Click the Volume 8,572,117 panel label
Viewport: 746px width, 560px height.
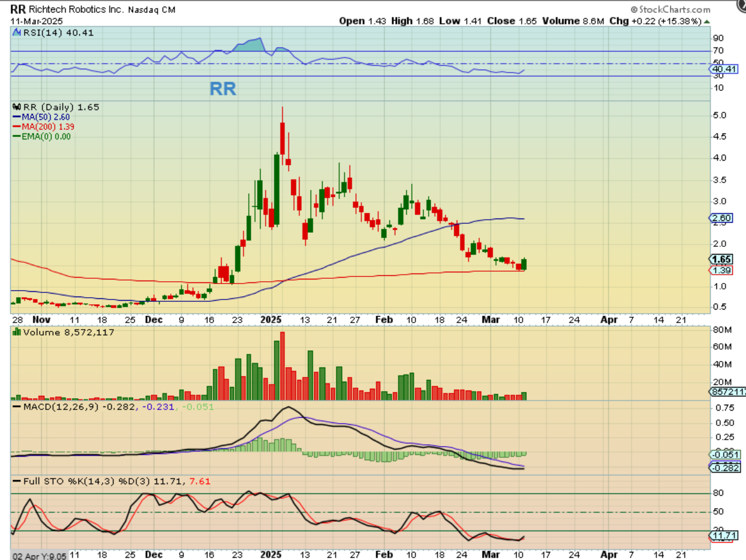(x=68, y=333)
